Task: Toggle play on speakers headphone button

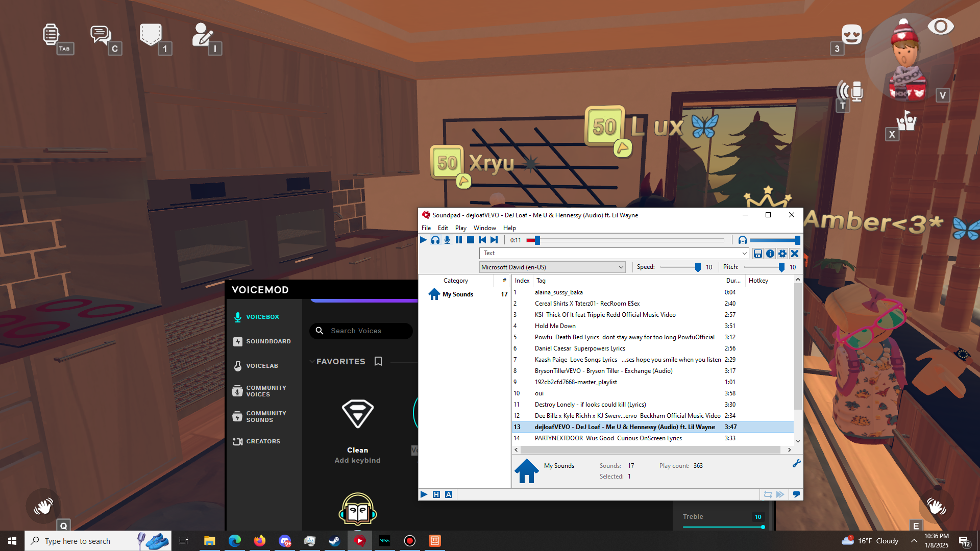Action: click(x=435, y=240)
